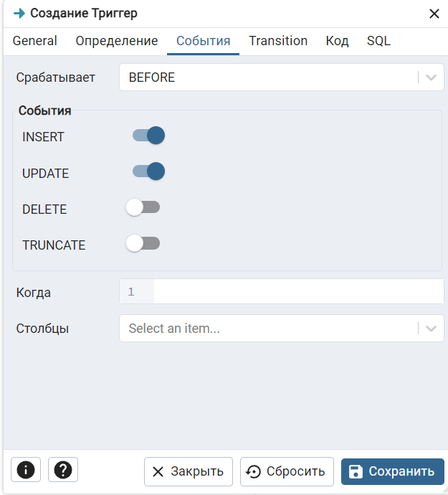Switch to the General tab
This screenshot has height=495, width=448.
click(34, 41)
